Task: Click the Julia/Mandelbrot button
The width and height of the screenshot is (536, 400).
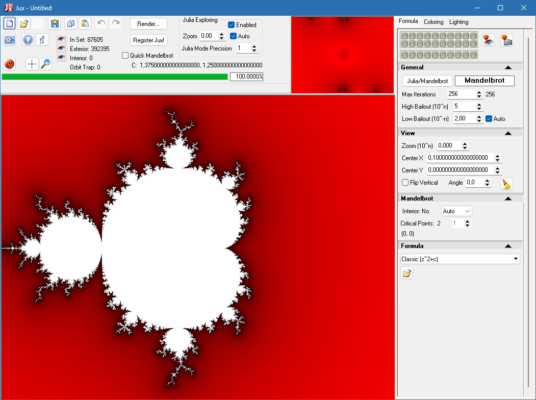Action: pyautogui.click(x=427, y=81)
